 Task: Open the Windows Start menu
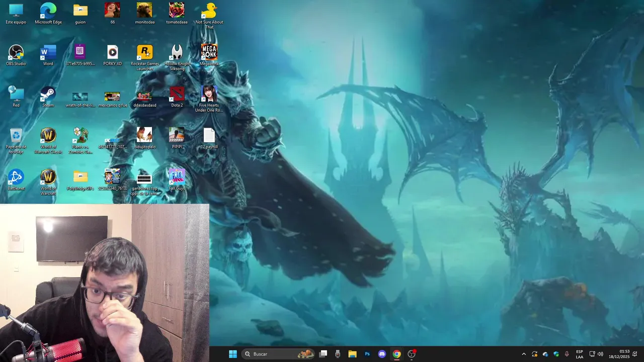[x=233, y=354]
